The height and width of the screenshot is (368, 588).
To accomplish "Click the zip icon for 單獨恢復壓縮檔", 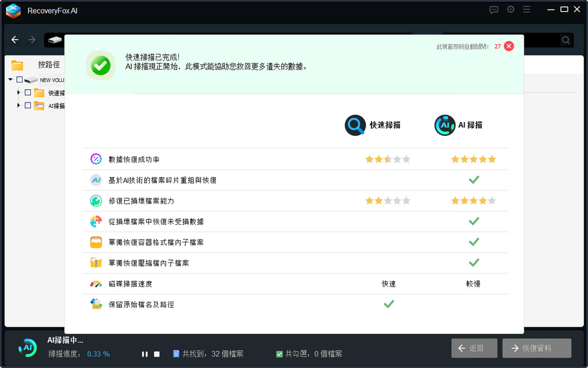I will coord(96,263).
